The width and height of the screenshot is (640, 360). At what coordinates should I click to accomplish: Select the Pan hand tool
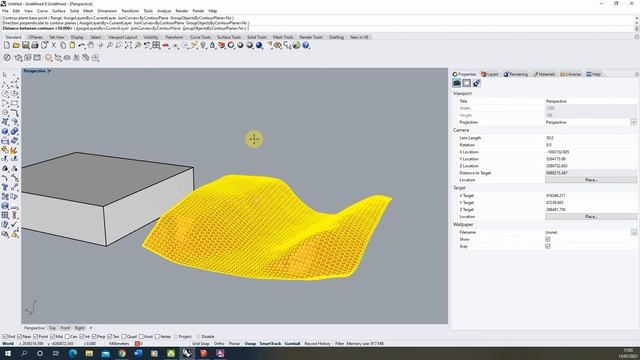[91, 45]
